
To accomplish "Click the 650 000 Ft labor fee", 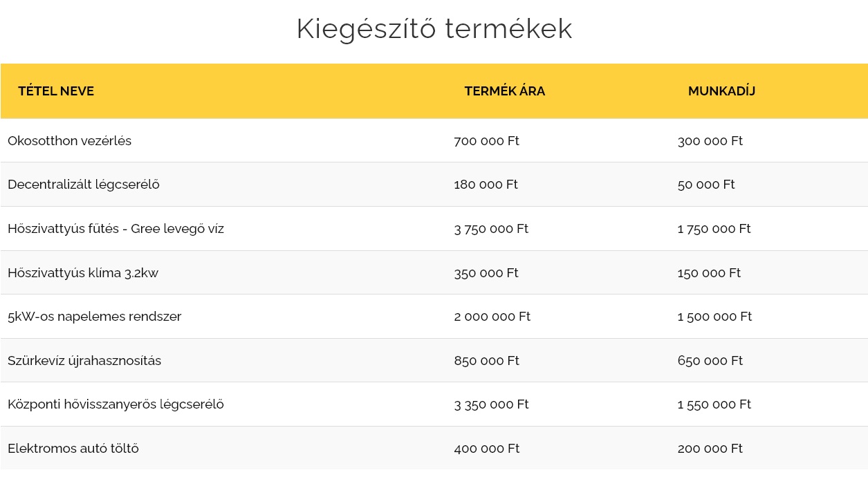I will [710, 361].
